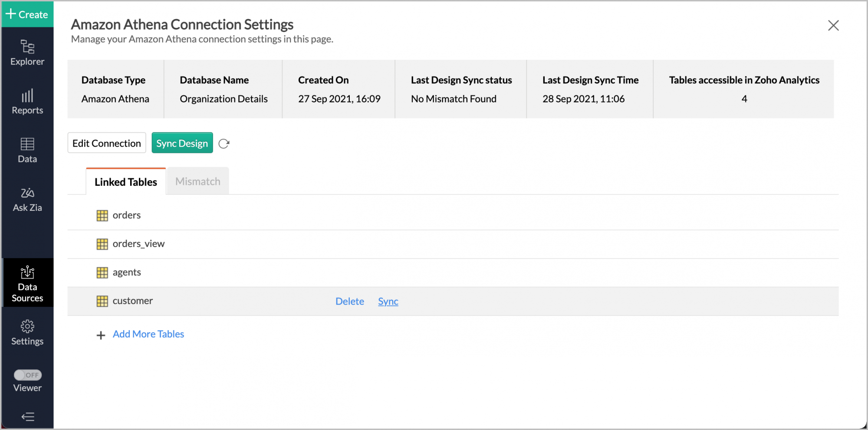868x430 pixels.
Task: Click Add More Tables
Action: [148, 334]
